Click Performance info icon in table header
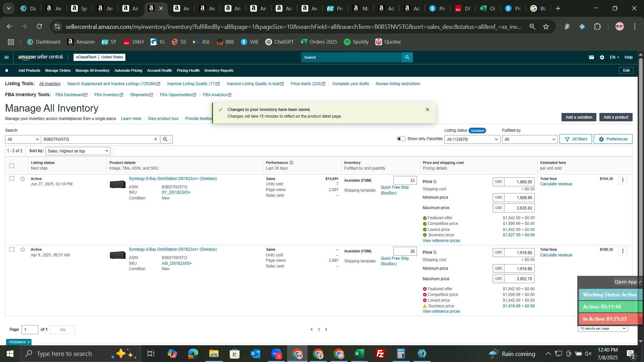 (x=291, y=163)
